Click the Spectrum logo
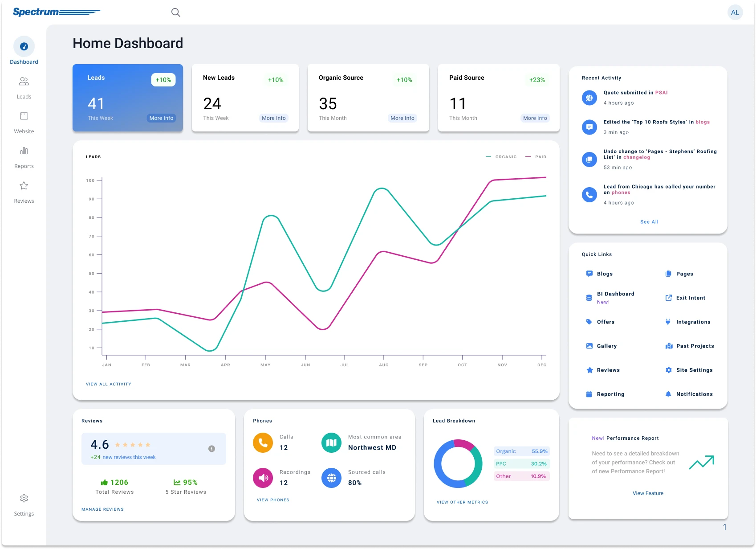The image size is (756, 549). coord(57,12)
